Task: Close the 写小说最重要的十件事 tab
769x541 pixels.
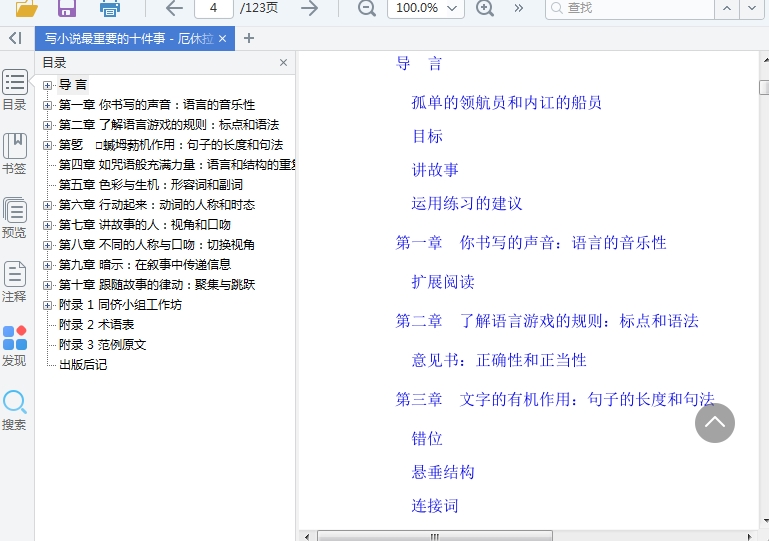Action: 222,38
